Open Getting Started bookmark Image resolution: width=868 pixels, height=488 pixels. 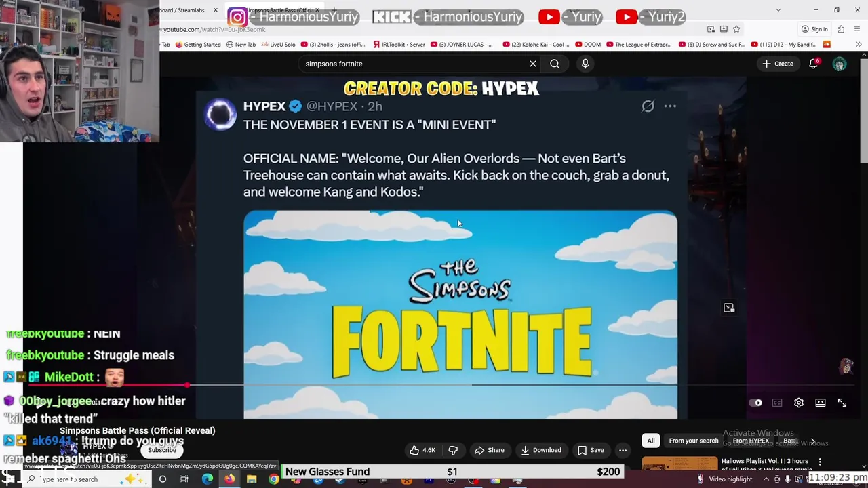click(198, 45)
